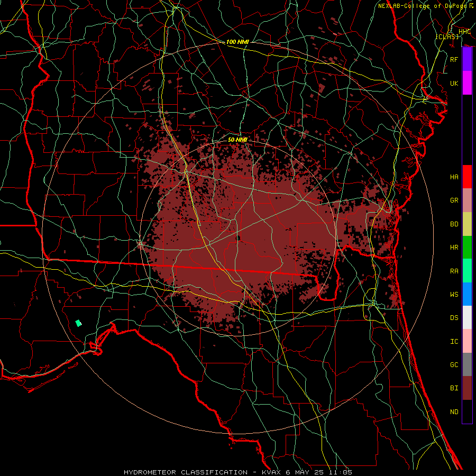Click the HHC product label
This screenshot has width=476, height=476.
tap(464, 31)
